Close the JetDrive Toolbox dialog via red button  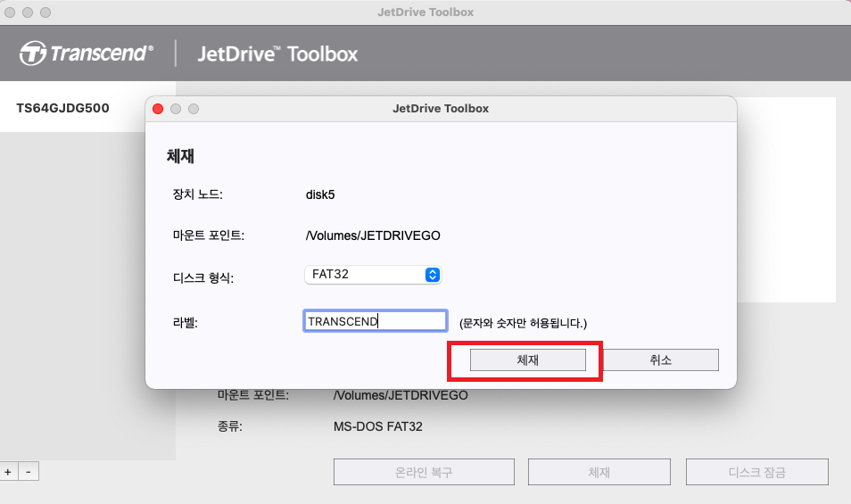pyautogui.click(x=158, y=109)
